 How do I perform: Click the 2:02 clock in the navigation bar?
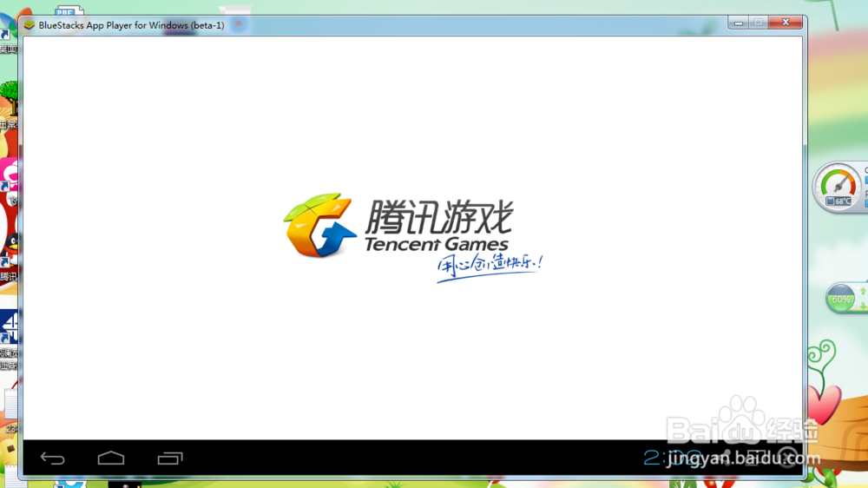pos(672,458)
